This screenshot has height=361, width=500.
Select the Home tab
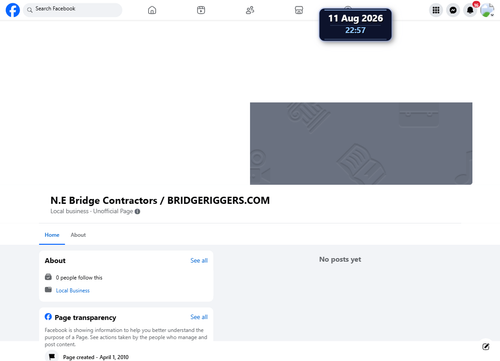pyautogui.click(x=52, y=235)
